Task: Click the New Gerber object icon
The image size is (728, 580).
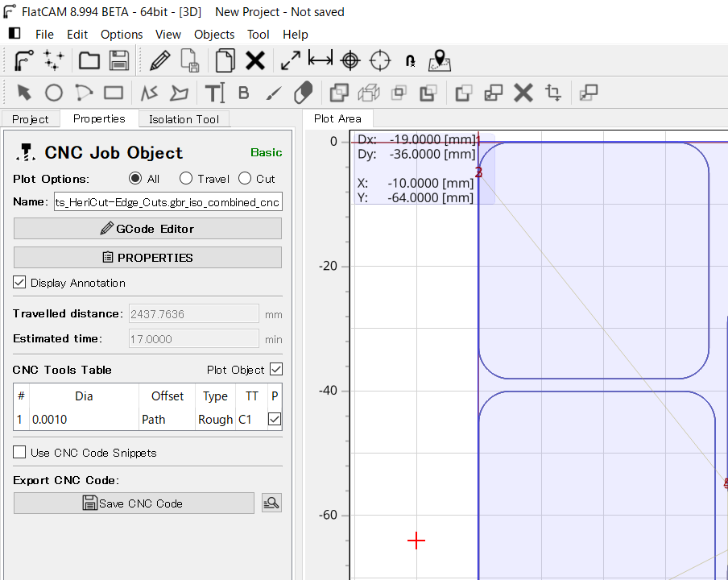Action: coord(23,60)
